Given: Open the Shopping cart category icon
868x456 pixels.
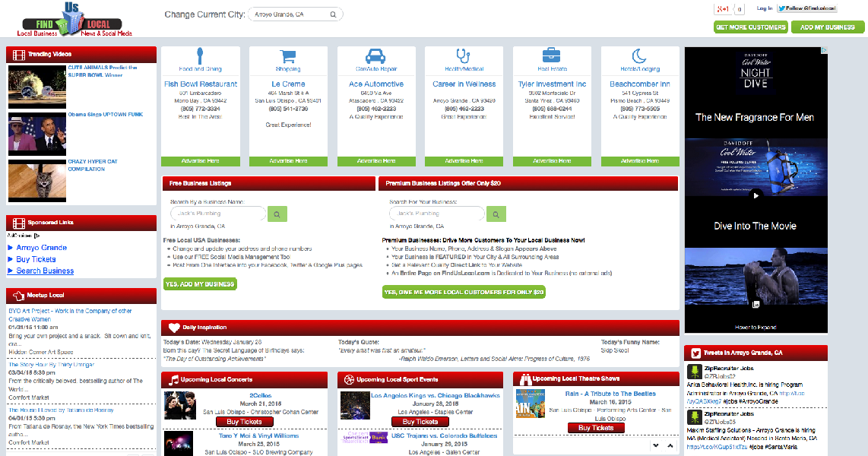Looking at the screenshot, I should [288, 56].
